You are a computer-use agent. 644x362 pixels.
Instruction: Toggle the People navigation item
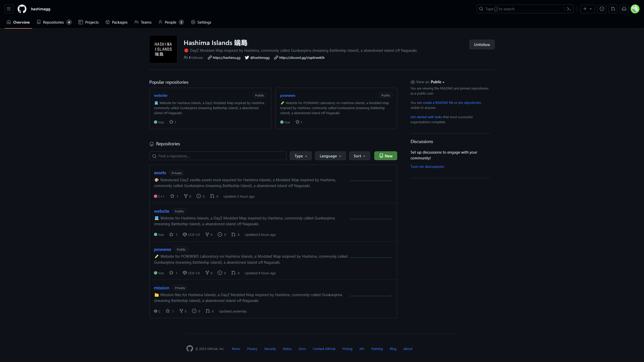(171, 22)
